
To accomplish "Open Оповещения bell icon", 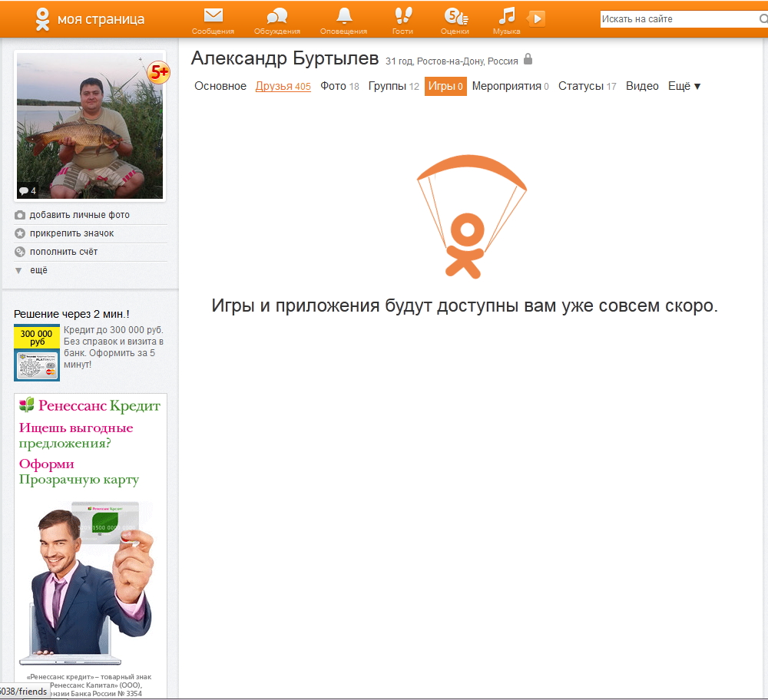I will (x=344, y=15).
